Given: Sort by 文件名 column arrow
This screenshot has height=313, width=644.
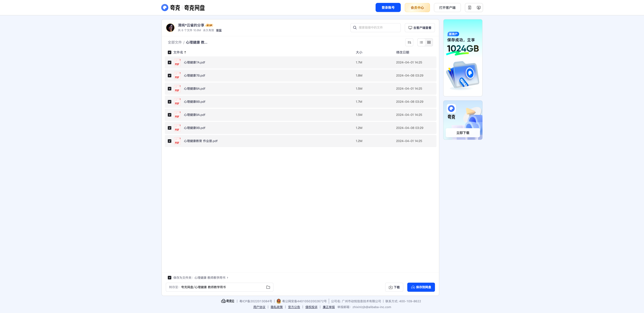Looking at the screenshot, I should pyautogui.click(x=185, y=52).
